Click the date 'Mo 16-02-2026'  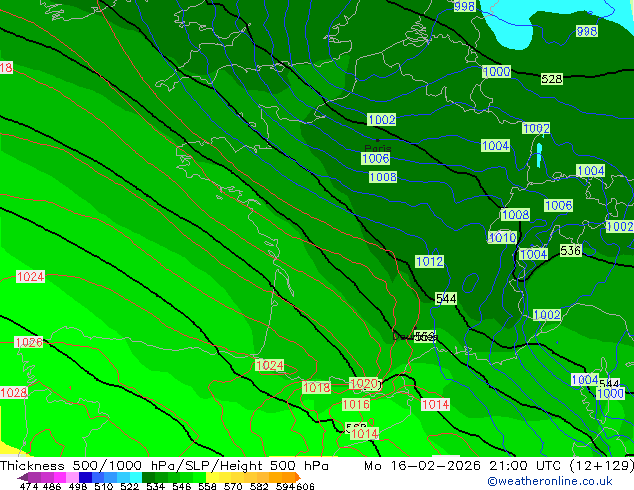pyautogui.click(x=422, y=466)
